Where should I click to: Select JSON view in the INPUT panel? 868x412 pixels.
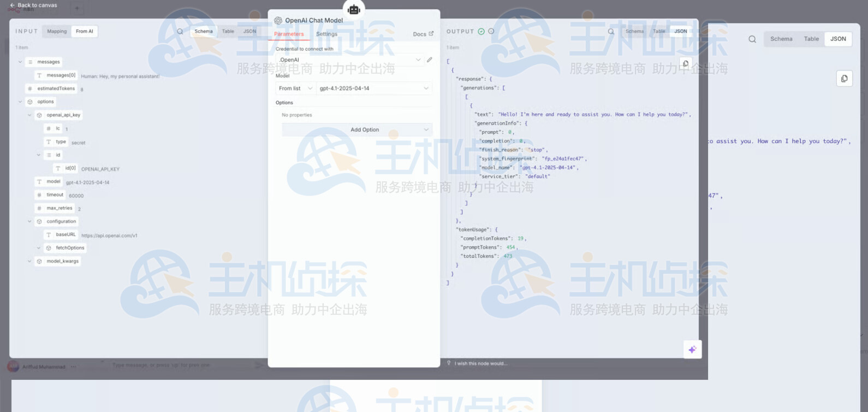point(249,31)
